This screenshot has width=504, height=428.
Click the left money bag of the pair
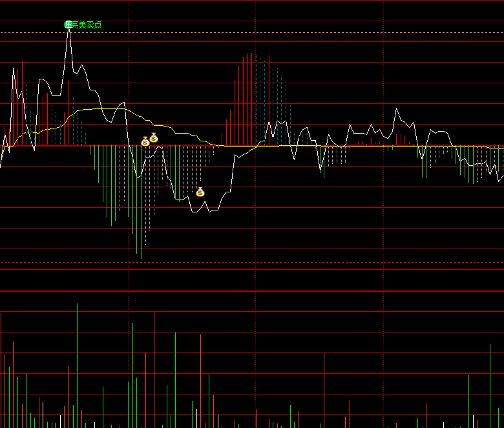click(145, 141)
